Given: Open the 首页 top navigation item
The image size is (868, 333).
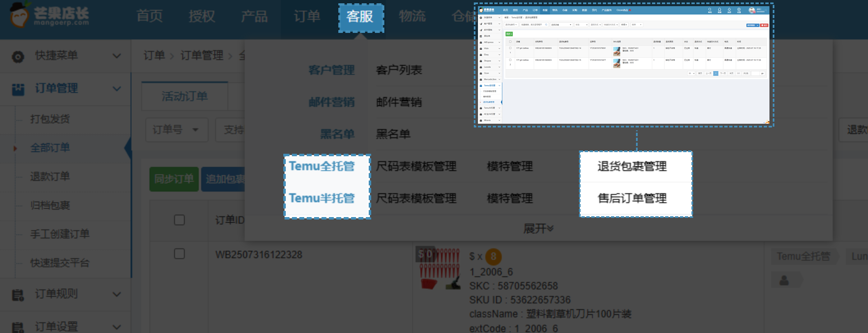Looking at the screenshot, I should point(149,16).
